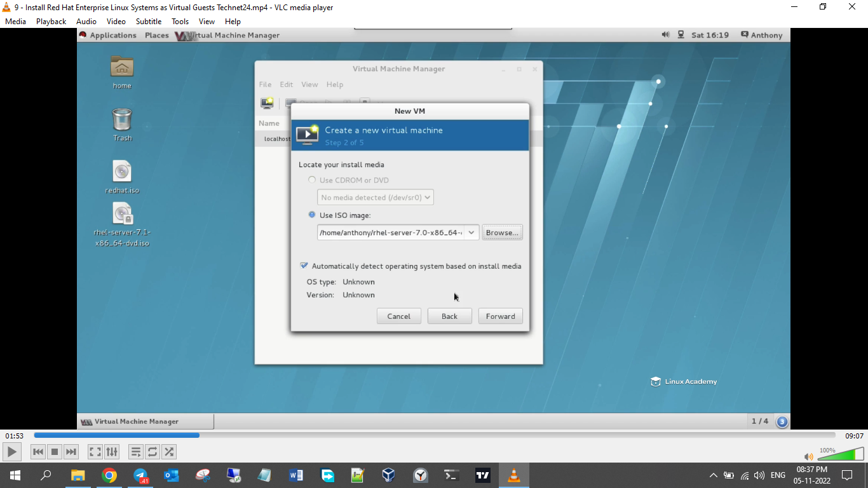
Task: Open File menu in Virtual Machine Manager
Action: coord(265,85)
